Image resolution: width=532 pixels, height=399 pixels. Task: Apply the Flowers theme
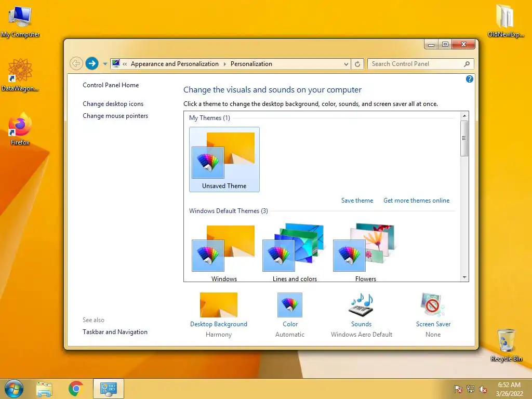point(365,253)
